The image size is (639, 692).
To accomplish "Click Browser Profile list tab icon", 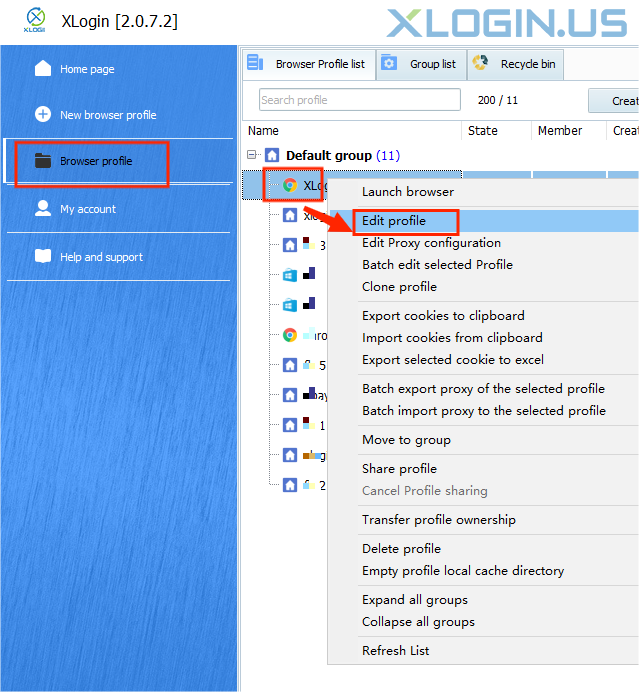I will 255,63.
